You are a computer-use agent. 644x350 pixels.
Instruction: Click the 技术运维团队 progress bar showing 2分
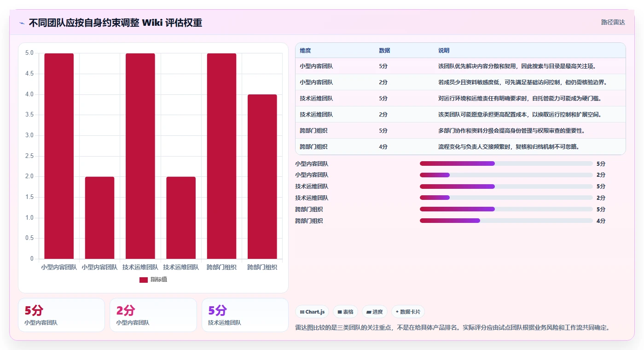506,198
